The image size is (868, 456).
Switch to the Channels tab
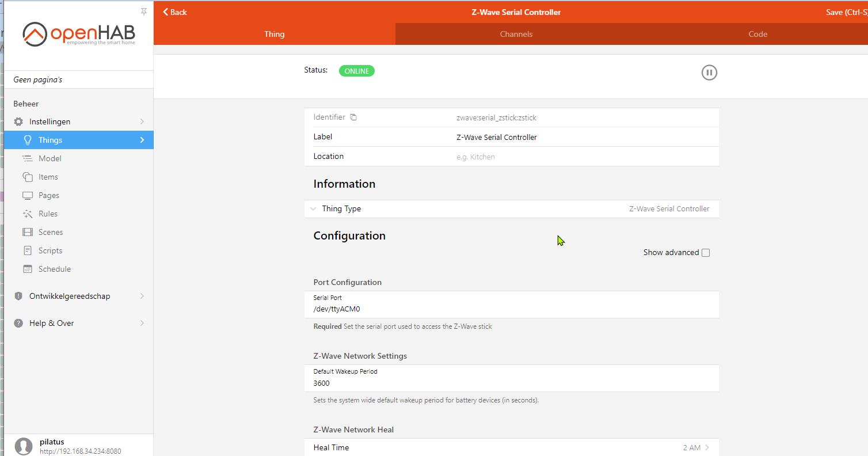click(516, 34)
